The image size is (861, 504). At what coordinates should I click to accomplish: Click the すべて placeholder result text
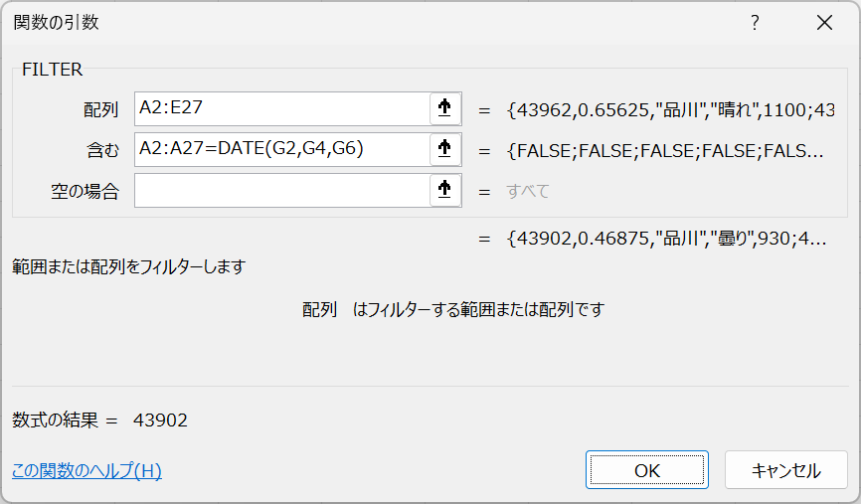pos(528,191)
